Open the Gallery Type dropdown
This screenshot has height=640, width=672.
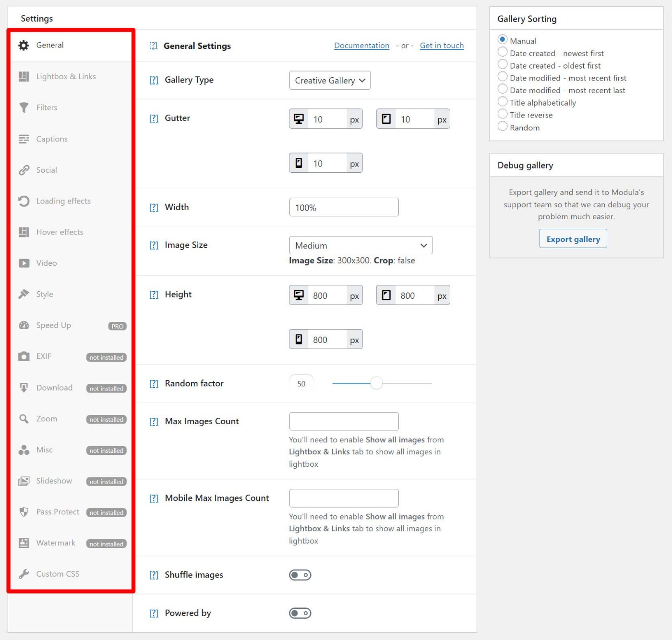click(330, 80)
